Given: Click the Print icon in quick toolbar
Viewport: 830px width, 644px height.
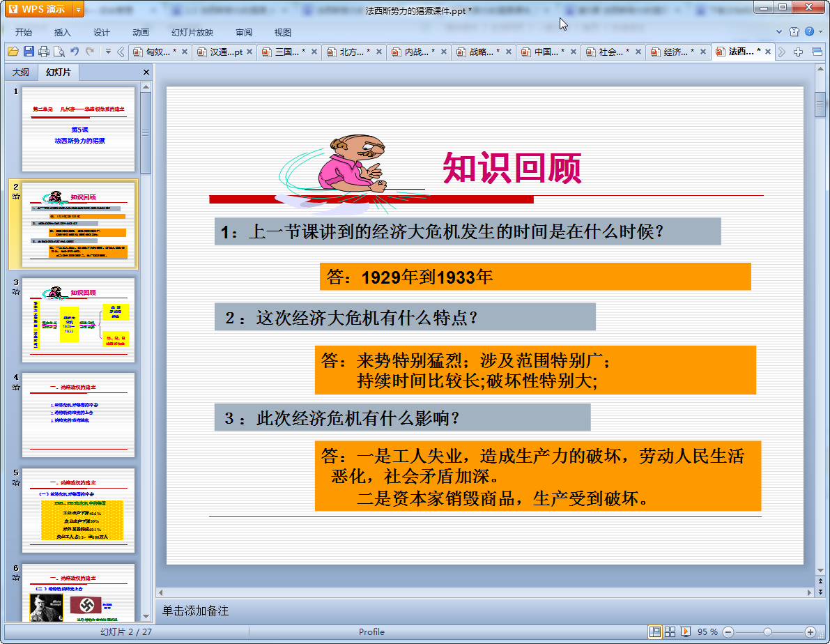Looking at the screenshot, I should pos(44,52).
